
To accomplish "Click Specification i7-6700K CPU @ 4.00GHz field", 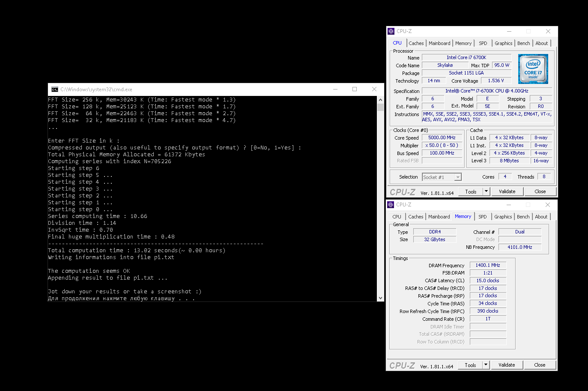I will click(487, 91).
